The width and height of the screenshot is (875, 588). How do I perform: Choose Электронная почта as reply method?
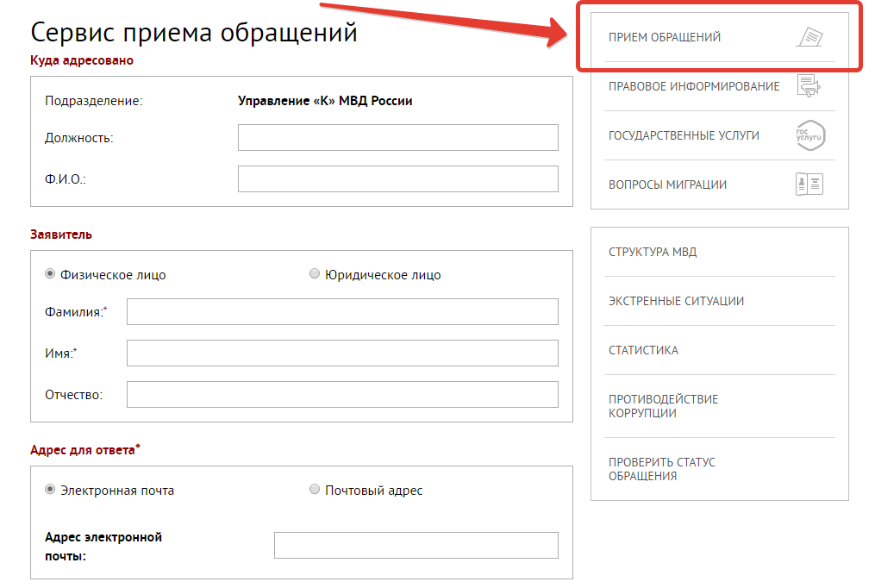[x=50, y=489]
